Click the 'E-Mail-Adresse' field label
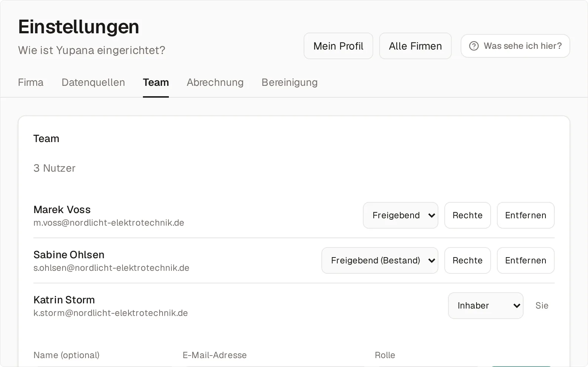Image resolution: width=588 pixels, height=367 pixels. 215,355
